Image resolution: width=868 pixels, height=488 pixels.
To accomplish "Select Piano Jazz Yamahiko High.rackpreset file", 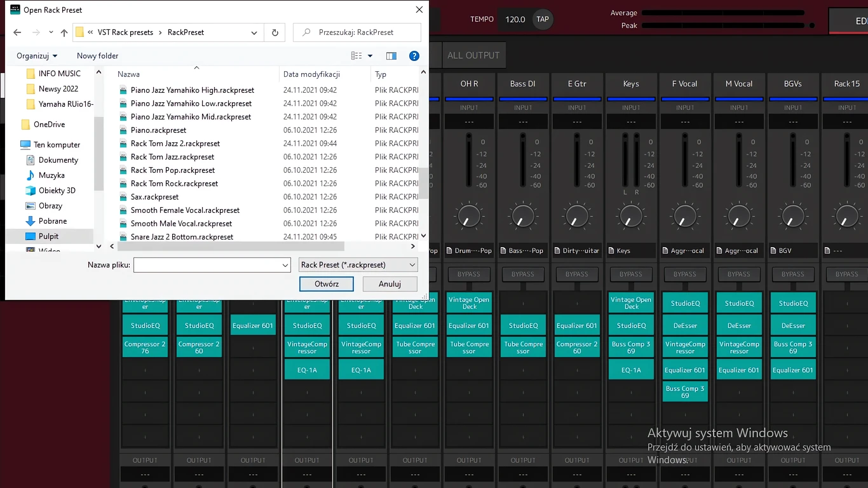I will [193, 90].
